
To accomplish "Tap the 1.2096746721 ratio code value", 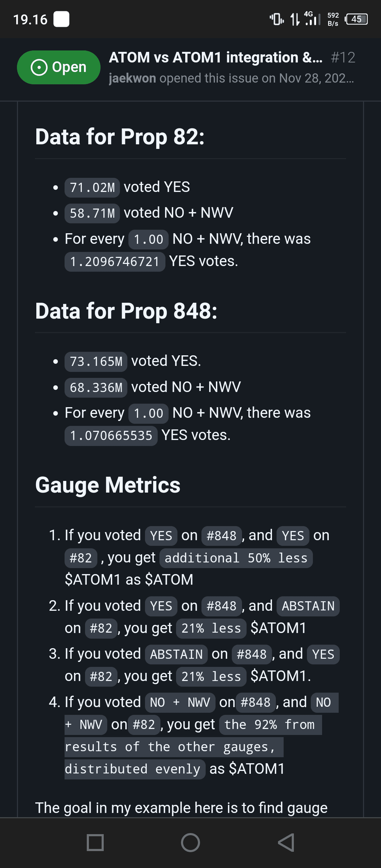I will (x=115, y=261).
